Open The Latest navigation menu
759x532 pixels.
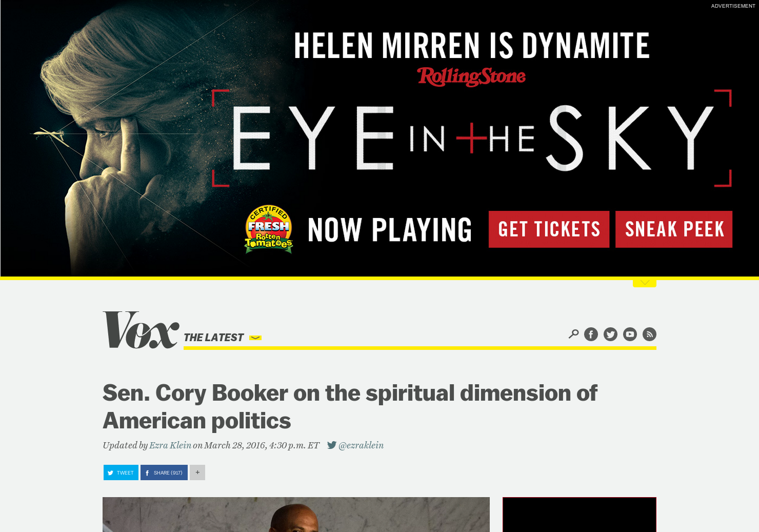214,338
